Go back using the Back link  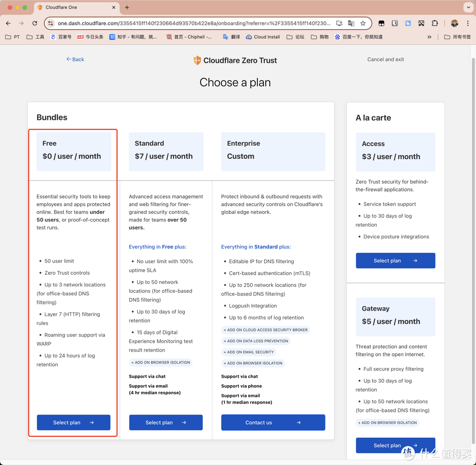[x=75, y=59]
